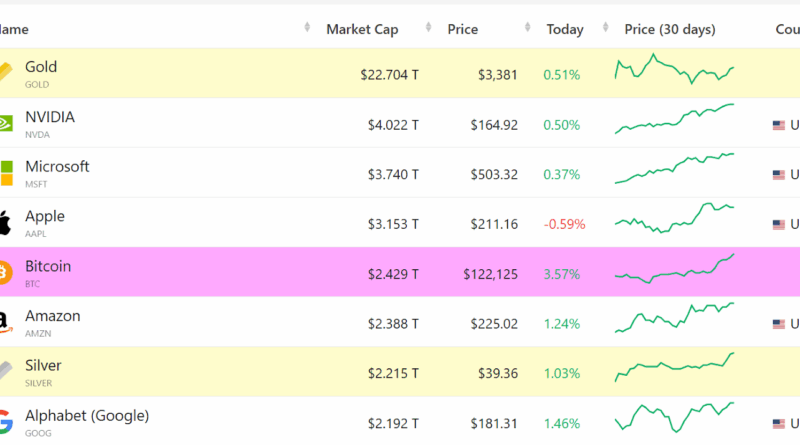The height and width of the screenshot is (445, 800).
Task: Click the Price (30 days) column header
Action: coord(669,29)
